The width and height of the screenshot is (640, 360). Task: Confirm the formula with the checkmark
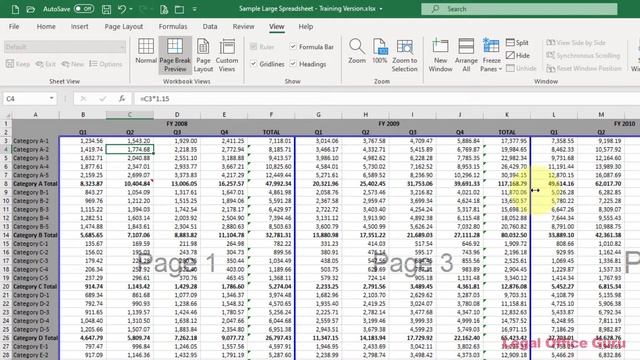pyautogui.click(x=102, y=98)
